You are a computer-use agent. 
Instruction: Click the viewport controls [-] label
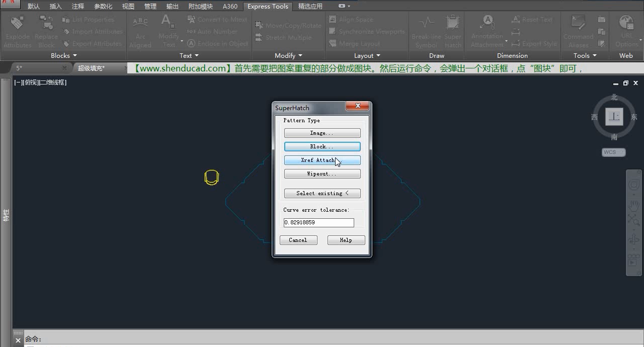[x=18, y=82]
